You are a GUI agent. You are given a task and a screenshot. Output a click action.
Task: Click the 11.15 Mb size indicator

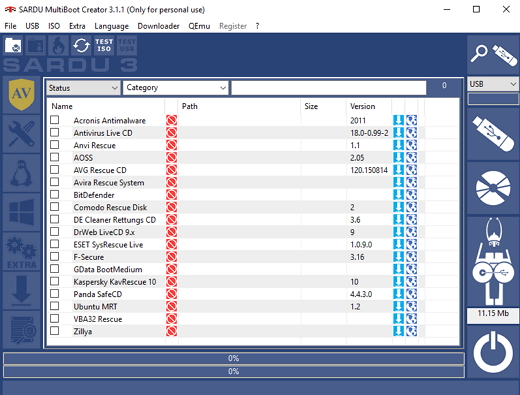pyautogui.click(x=493, y=315)
